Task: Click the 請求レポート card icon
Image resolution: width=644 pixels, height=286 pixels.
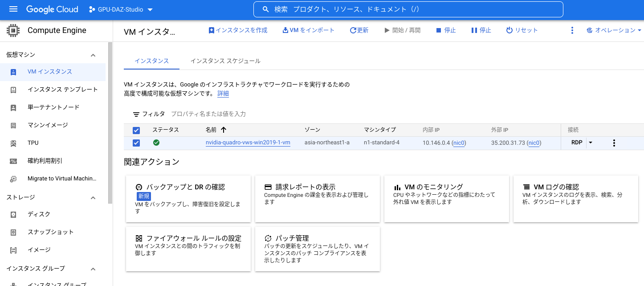Action: (x=268, y=187)
